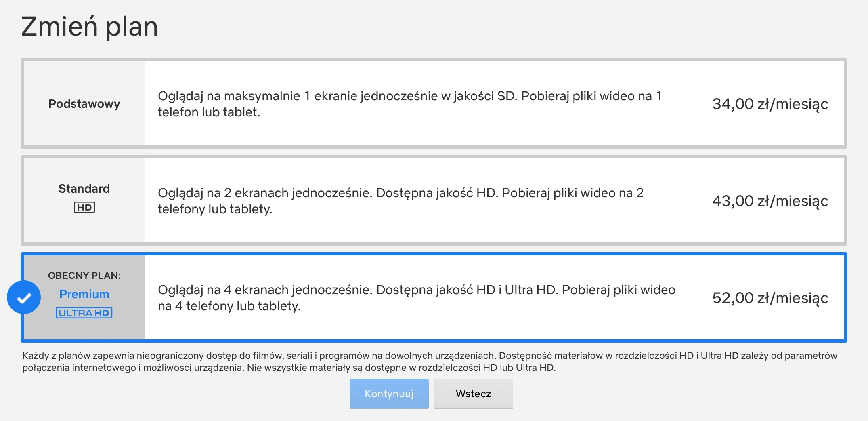Click the 52,00 zł/miesiąc price
Screen dimensions: 868x421
pyautogui.click(x=770, y=298)
